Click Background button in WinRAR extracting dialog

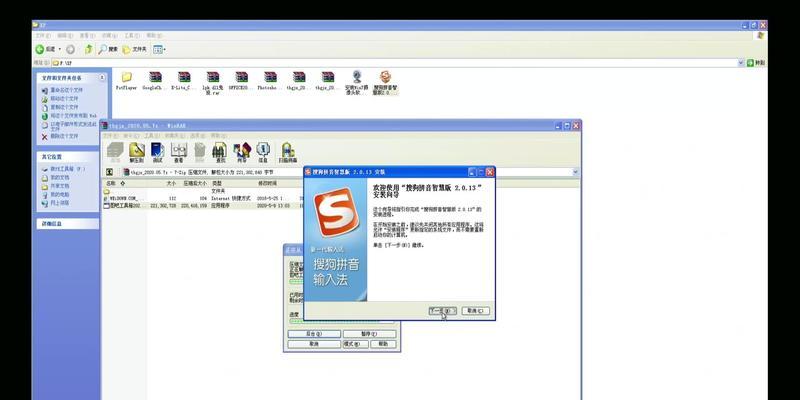[314, 334]
